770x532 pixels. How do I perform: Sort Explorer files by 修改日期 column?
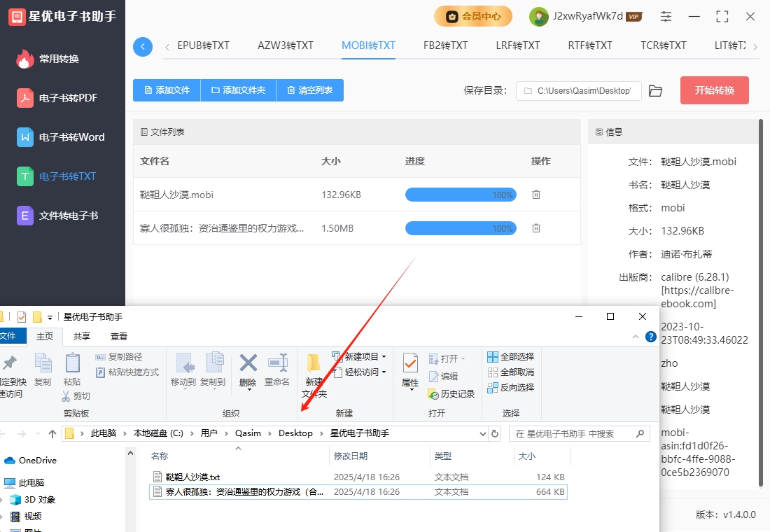click(x=351, y=456)
